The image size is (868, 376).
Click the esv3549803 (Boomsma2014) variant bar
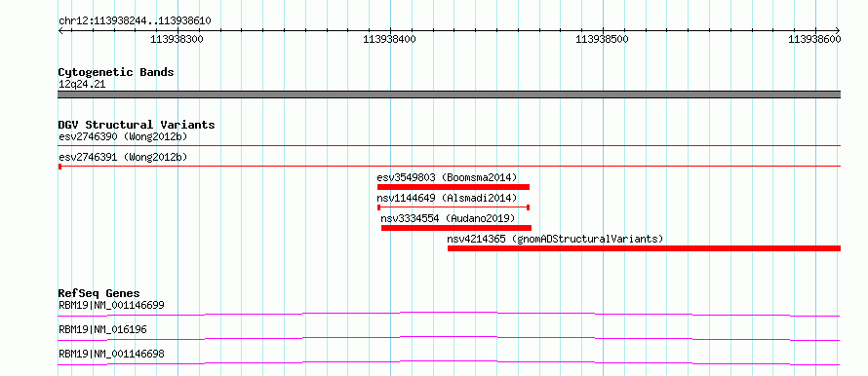coord(454,187)
